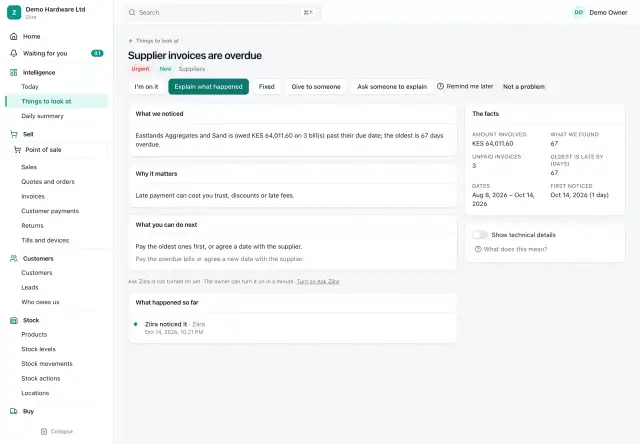Open Leads in the sidebar
Screen dimensions: 640x444
click(30, 288)
